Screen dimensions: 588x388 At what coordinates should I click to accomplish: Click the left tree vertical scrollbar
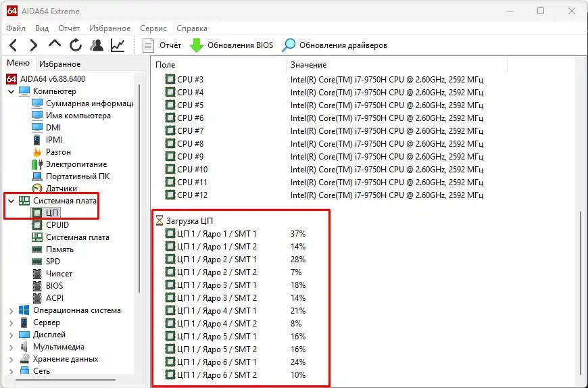point(139,188)
